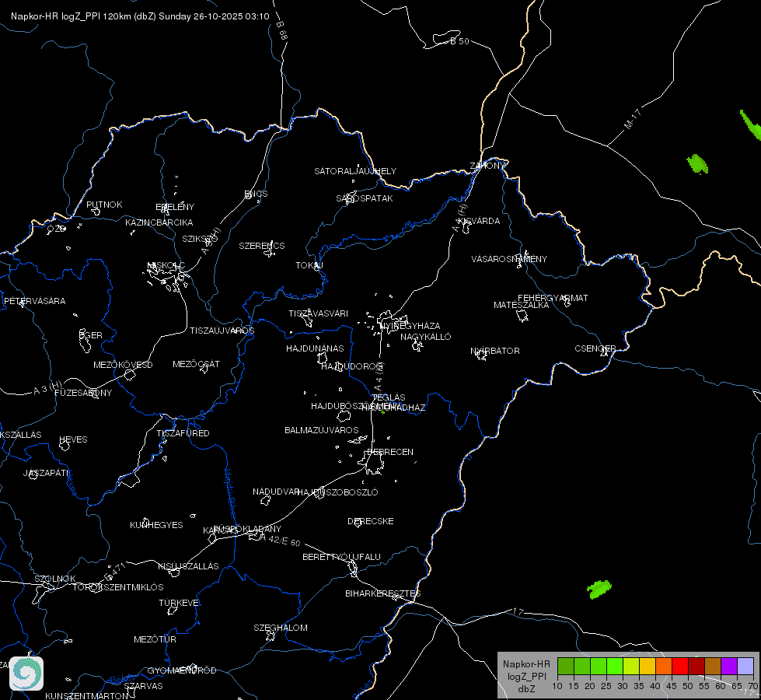Click the TÖRÖKSZENTMIKLÓS city label

click(118, 587)
